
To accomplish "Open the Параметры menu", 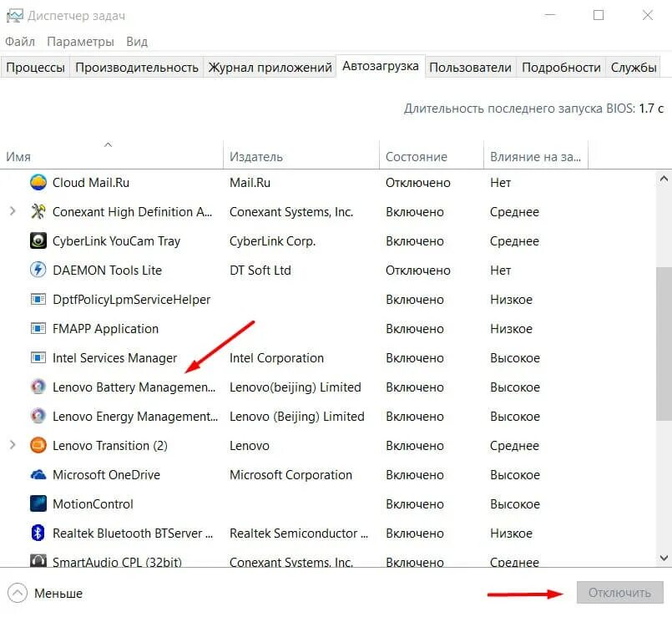I will [80, 42].
